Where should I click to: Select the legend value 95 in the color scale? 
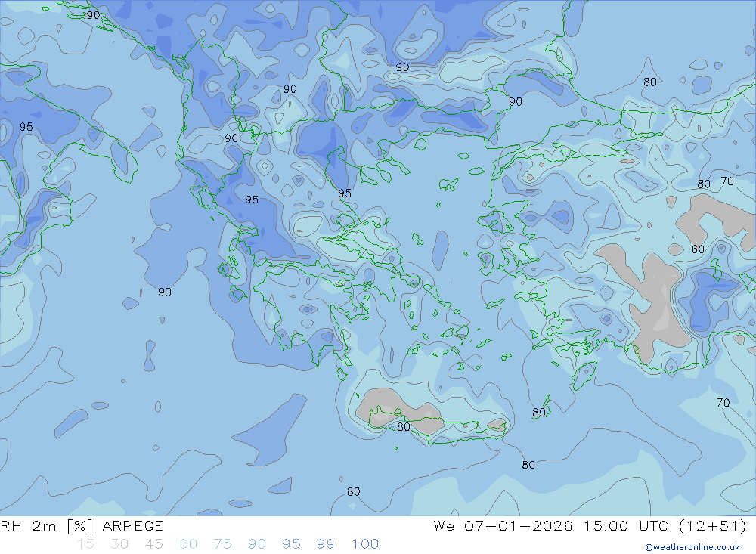tap(291, 544)
